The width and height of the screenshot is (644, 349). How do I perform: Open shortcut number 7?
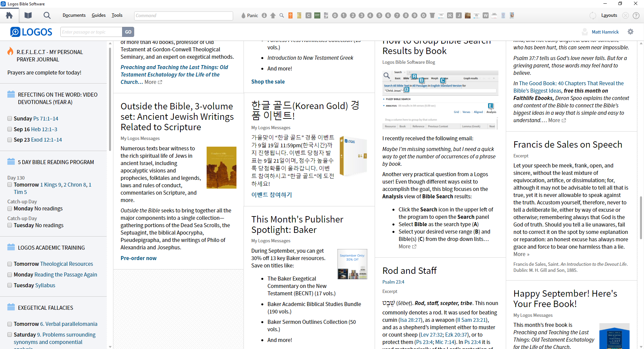tap(397, 15)
